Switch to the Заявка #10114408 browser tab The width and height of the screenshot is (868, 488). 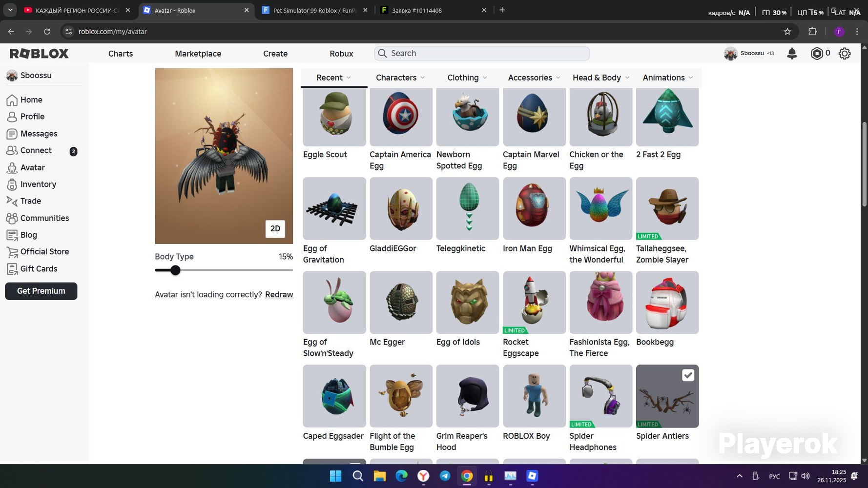pos(433,10)
